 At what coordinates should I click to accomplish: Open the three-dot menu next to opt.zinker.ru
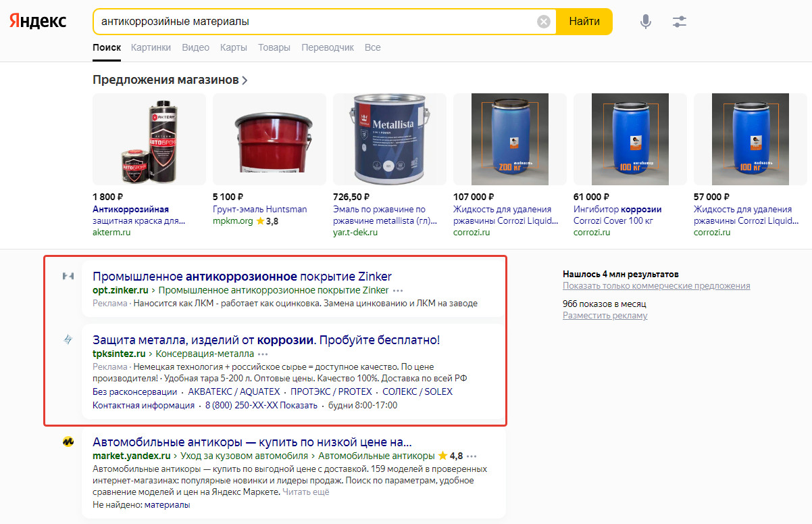398,290
